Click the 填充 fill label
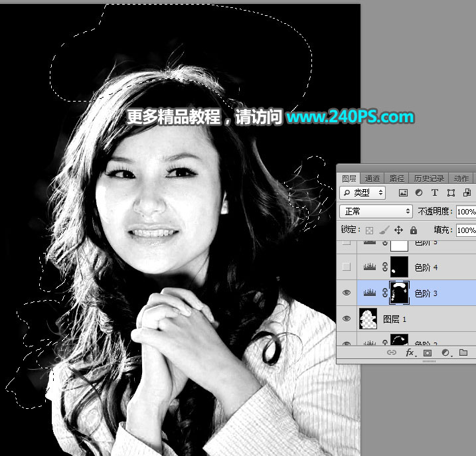The image size is (476, 456). [x=443, y=230]
